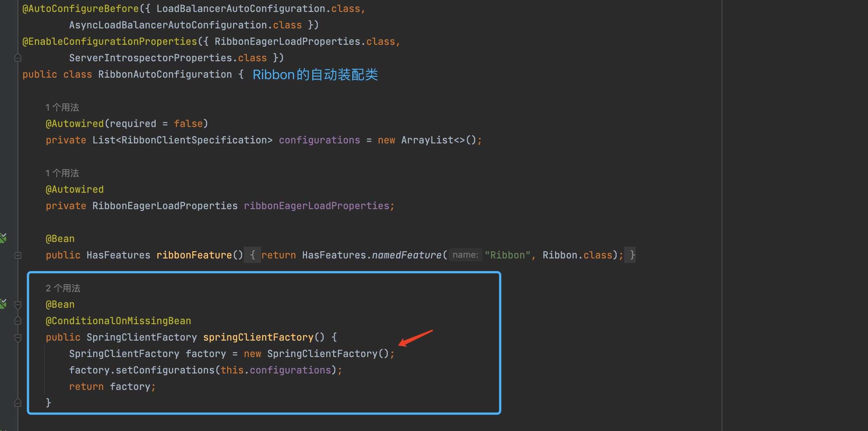868x431 pixels.
Task: Click AsyncLoadBalancerAutoConfiguration in the annotation
Action: pos(168,25)
